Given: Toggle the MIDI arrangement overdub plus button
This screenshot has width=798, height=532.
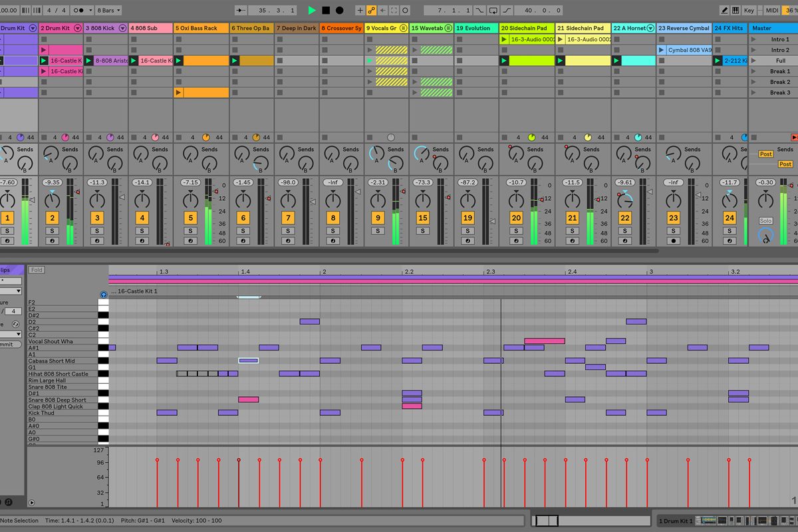Looking at the screenshot, I should tap(360, 11).
